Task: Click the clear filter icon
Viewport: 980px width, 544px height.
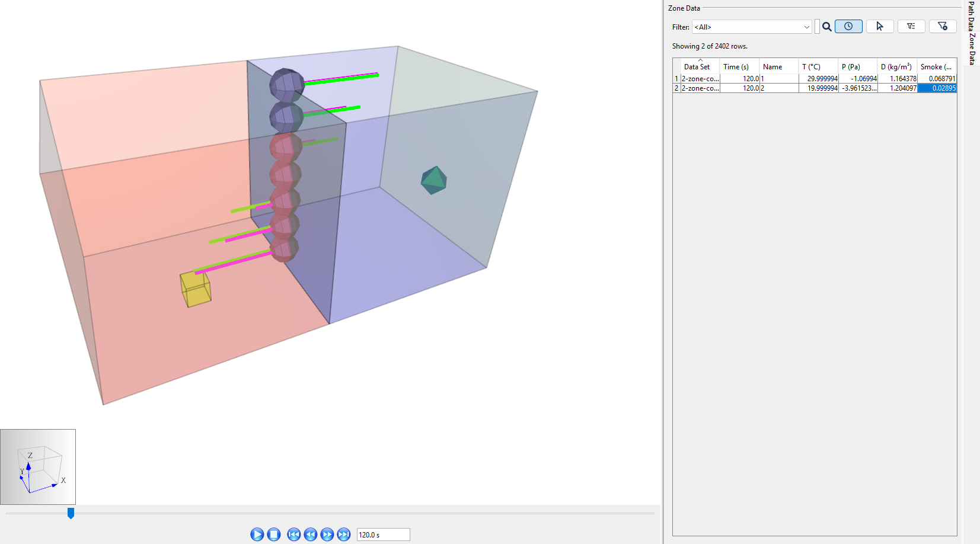Action: (943, 26)
